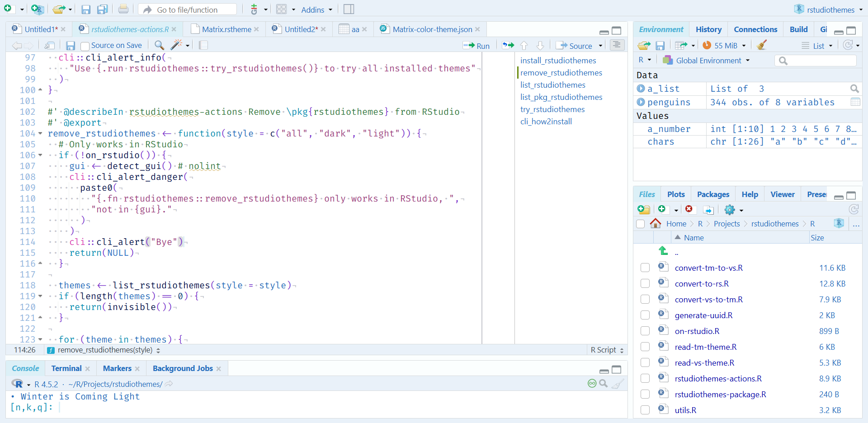Check the box next to on-rstudio.R
Image resolution: width=868 pixels, height=423 pixels.
645,331
